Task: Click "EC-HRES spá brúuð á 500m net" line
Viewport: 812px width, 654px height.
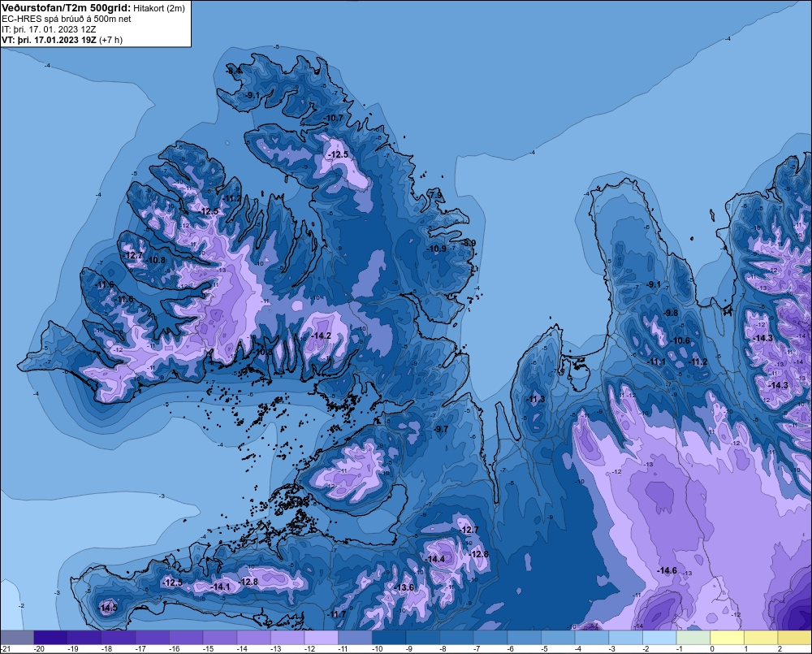Action: coord(67,19)
